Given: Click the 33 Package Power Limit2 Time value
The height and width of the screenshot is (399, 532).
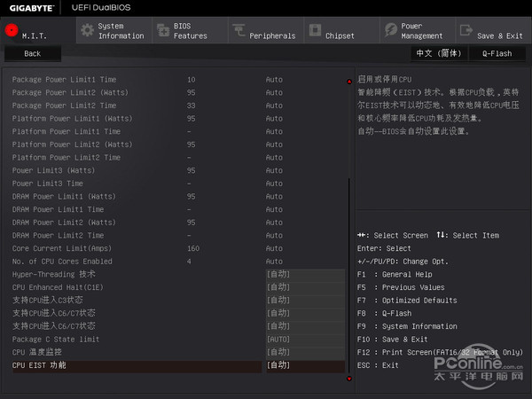Looking at the screenshot, I should (x=192, y=106).
